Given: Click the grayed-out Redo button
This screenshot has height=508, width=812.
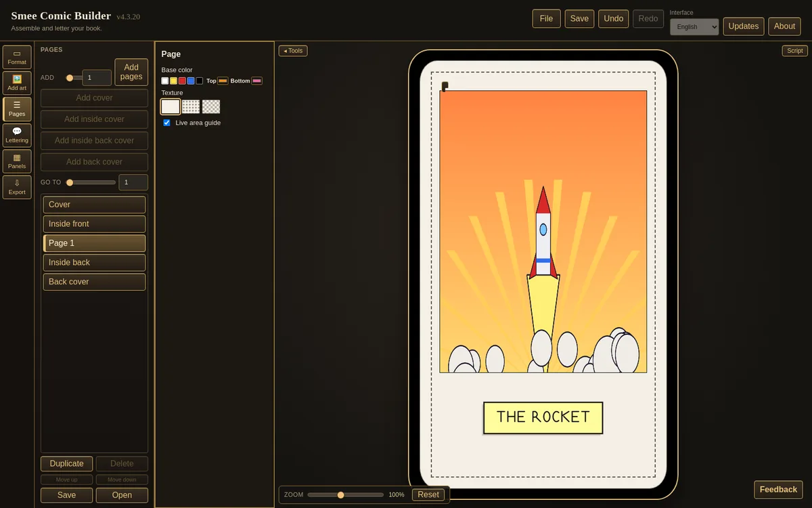Looking at the screenshot, I should pyautogui.click(x=648, y=18).
